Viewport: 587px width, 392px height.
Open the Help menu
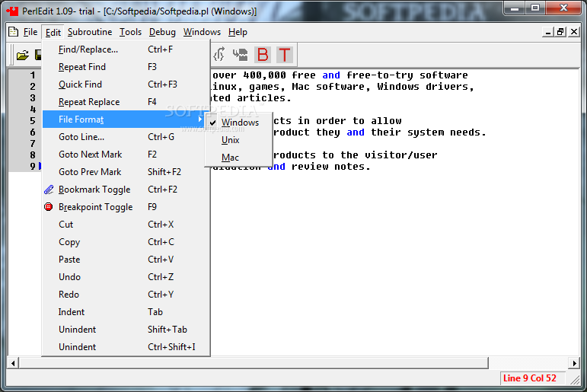tap(238, 32)
